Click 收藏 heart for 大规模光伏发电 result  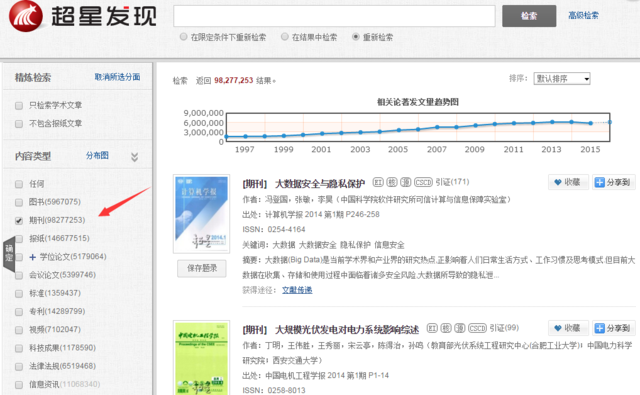point(568,328)
